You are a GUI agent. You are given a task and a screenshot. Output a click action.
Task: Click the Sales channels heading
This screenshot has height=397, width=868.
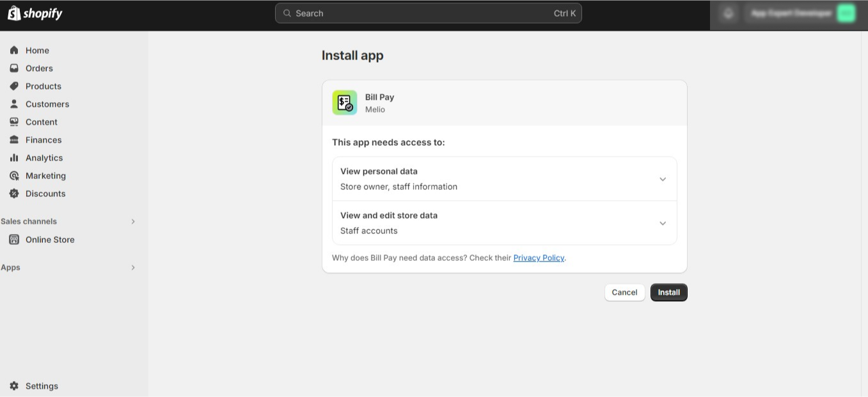(x=29, y=221)
